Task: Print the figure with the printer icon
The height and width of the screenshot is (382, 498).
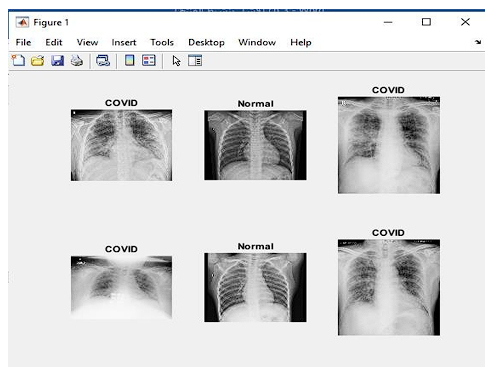Action: coord(77,61)
